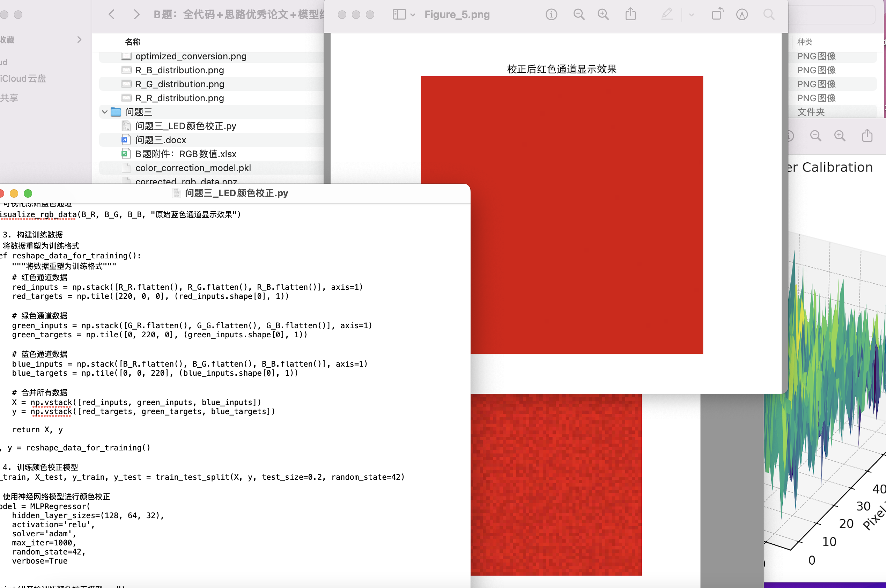Open iCloud云盘 in Finder sidebar
This screenshot has width=886, height=588.
23,78
